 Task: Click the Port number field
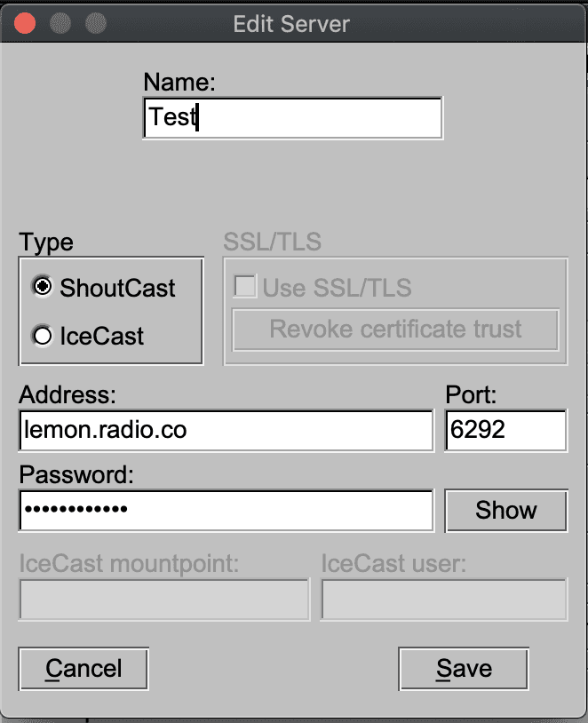point(505,430)
